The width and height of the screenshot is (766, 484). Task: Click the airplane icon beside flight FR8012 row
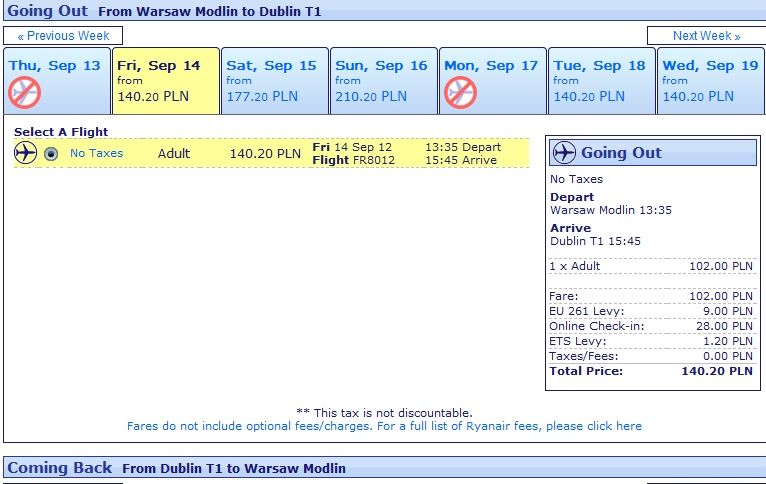[25, 153]
